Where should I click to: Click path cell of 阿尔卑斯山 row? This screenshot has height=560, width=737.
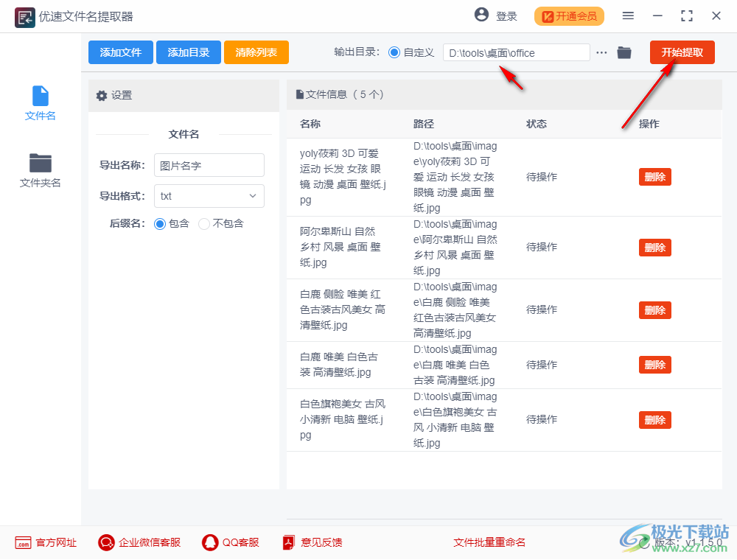(x=455, y=247)
